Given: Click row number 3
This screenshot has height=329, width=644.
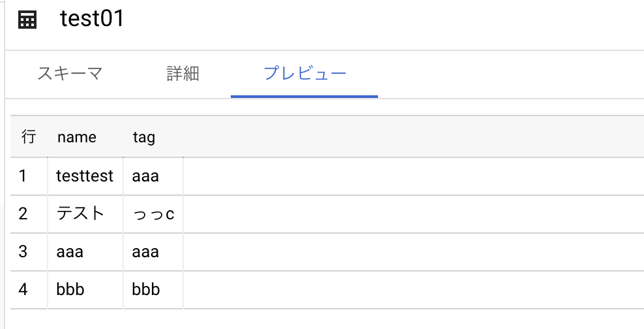Looking at the screenshot, I should point(23,251).
